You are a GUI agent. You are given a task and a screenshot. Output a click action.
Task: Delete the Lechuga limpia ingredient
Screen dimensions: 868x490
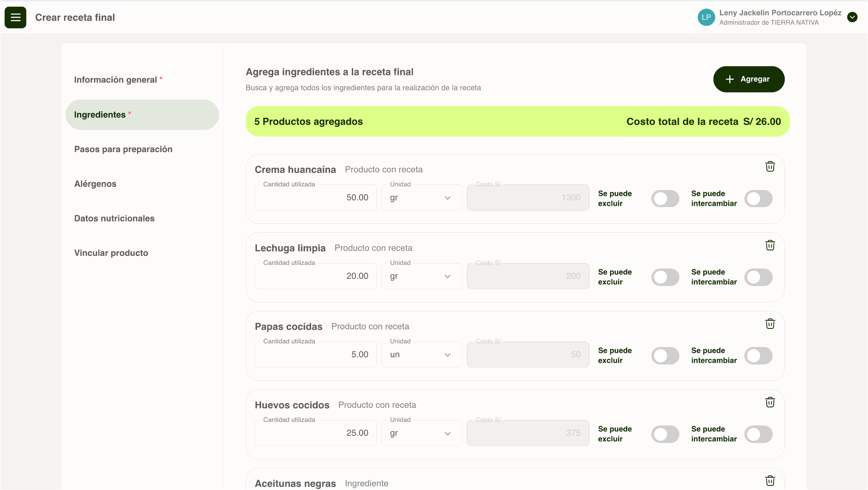(x=770, y=245)
